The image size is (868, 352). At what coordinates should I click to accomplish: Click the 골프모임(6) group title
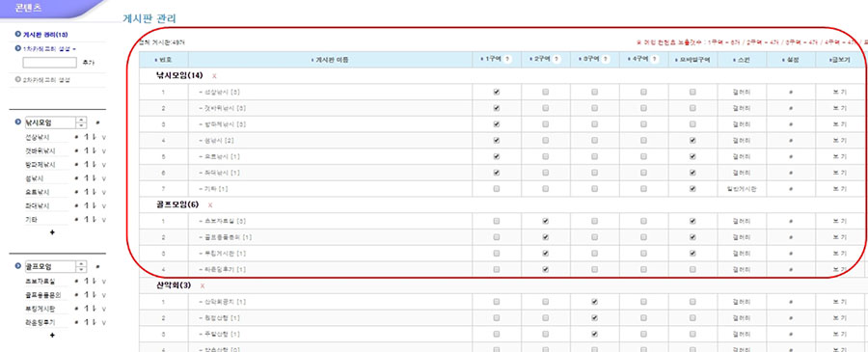pyautogui.click(x=178, y=204)
